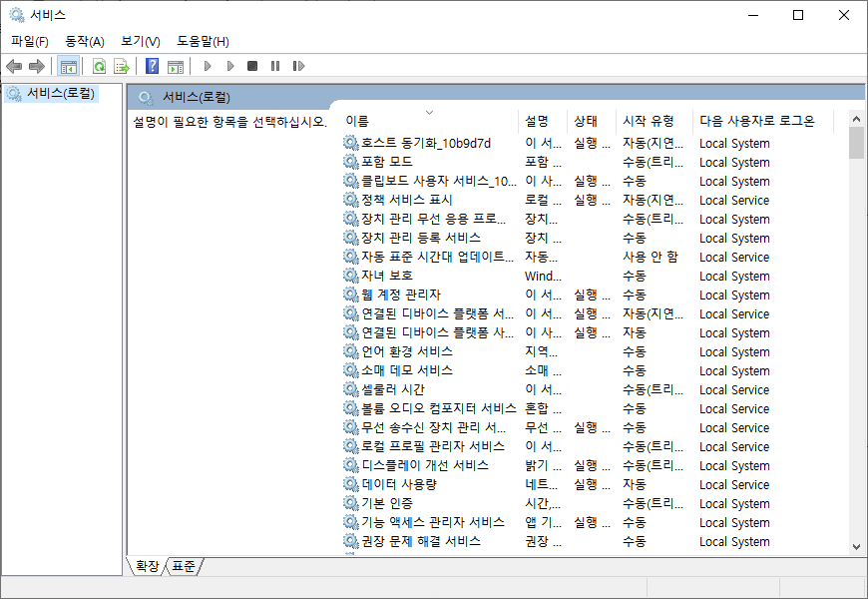Click gear icon beside 정책 서비스 표시
The height and width of the screenshot is (599, 868).
click(351, 200)
